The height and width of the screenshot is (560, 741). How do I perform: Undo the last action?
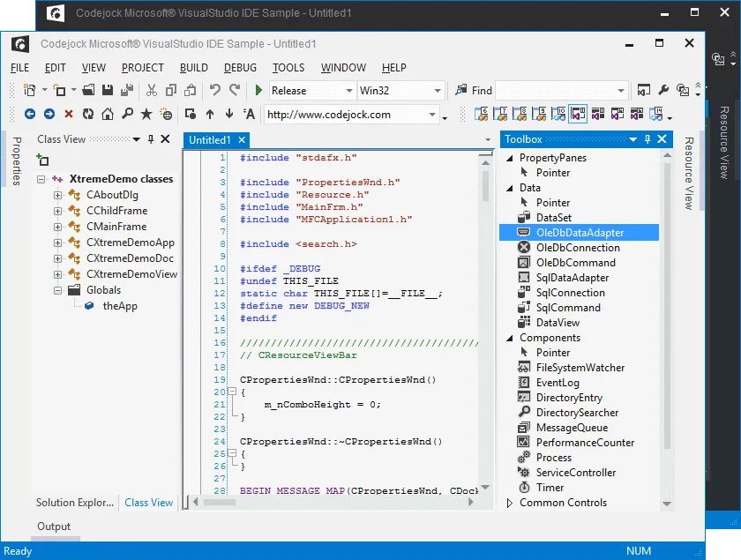click(x=215, y=90)
